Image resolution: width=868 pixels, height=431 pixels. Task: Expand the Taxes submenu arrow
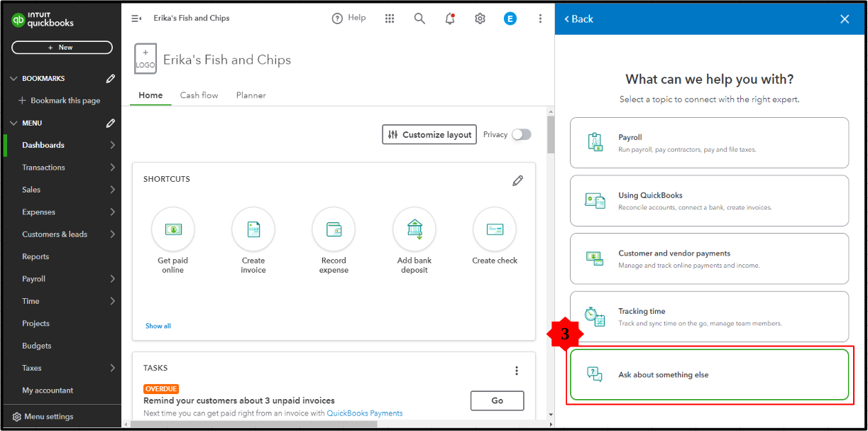(x=112, y=368)
